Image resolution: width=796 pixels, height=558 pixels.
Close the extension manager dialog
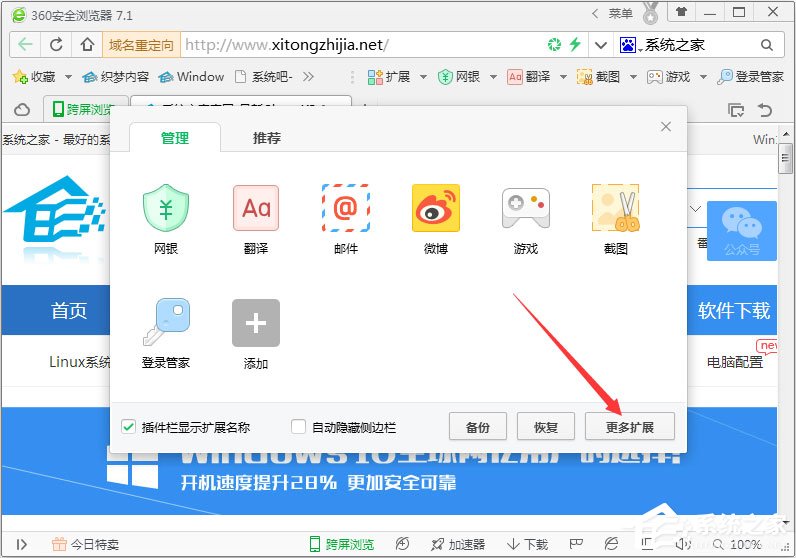click(x=666, y=127)
